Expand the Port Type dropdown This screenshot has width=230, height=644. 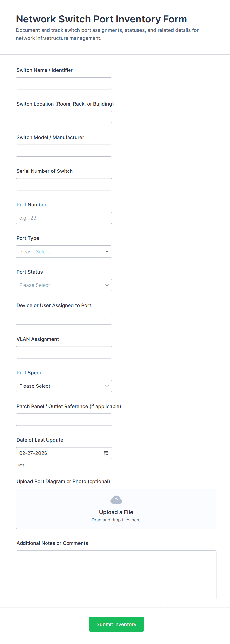pos(64,252)
